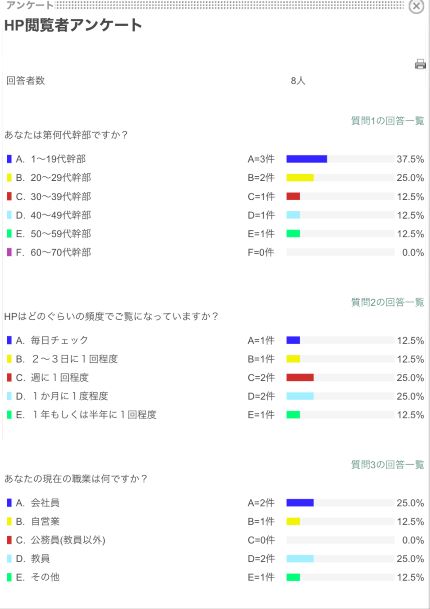Click the printer icon
The height and width of the screenshot is (609, 430).
420,64
